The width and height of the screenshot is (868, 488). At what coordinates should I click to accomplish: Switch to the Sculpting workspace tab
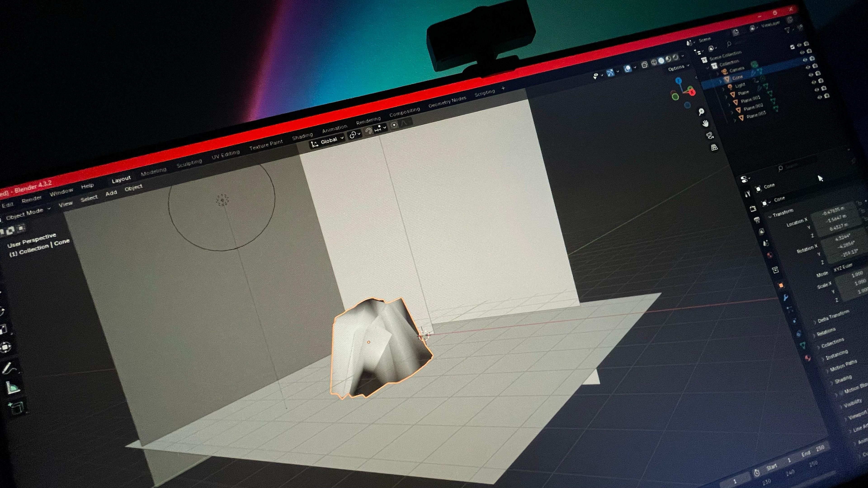[189, 164]
